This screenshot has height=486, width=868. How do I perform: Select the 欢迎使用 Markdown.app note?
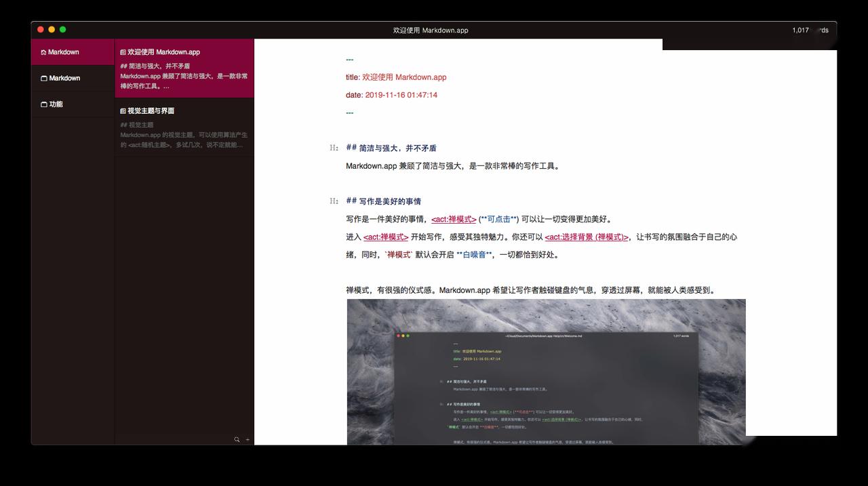[x=184, y=68]
